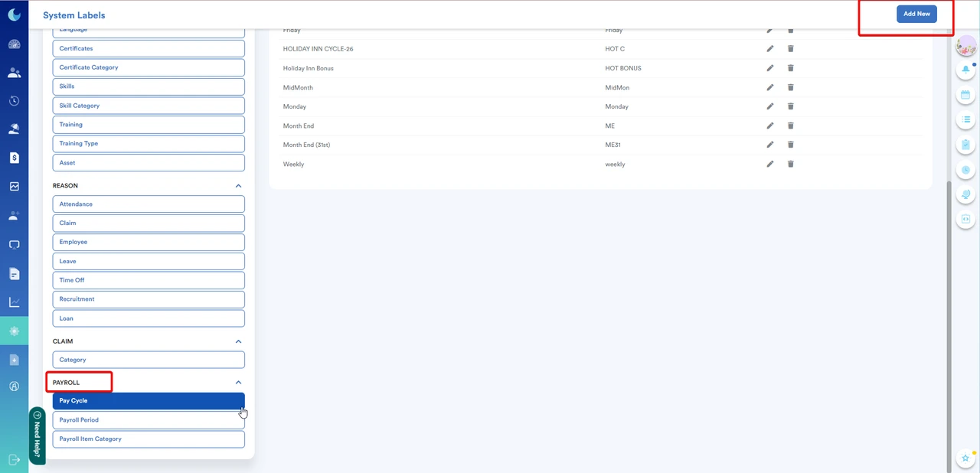Select the Certificates label
Viewport: 980px width, 473px height.
coord(149,48)
